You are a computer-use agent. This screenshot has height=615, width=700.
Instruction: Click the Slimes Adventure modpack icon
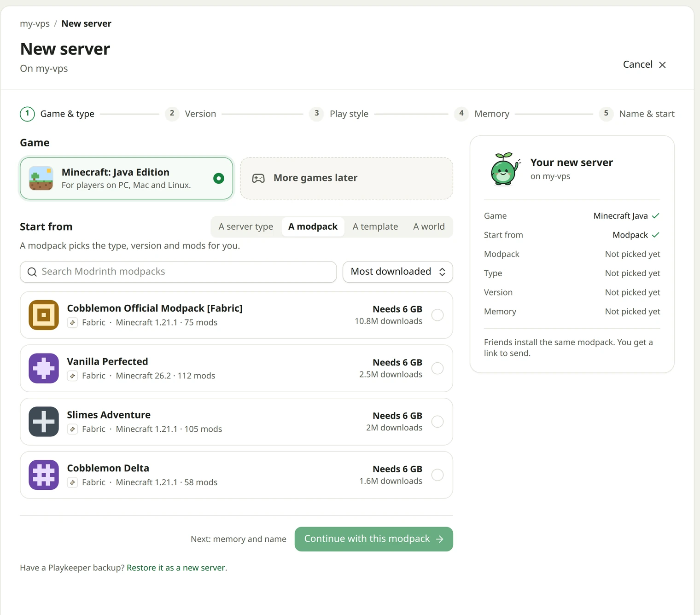[44, 422]
